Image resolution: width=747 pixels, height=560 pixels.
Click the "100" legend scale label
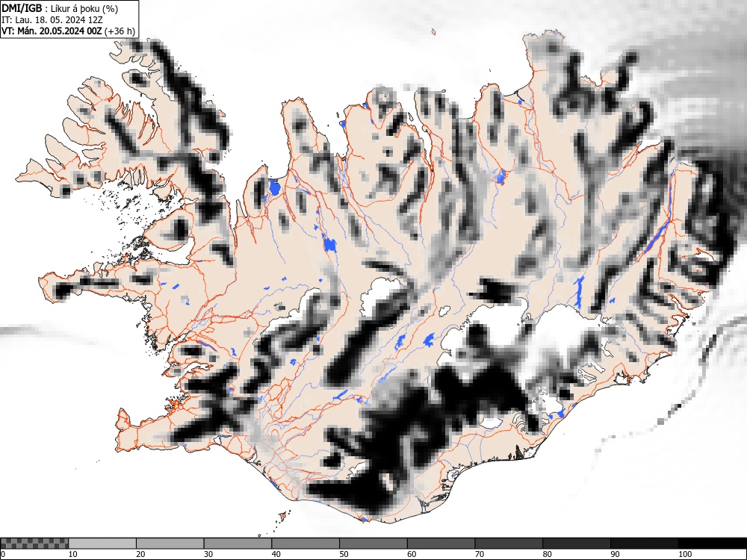(684, 554)
